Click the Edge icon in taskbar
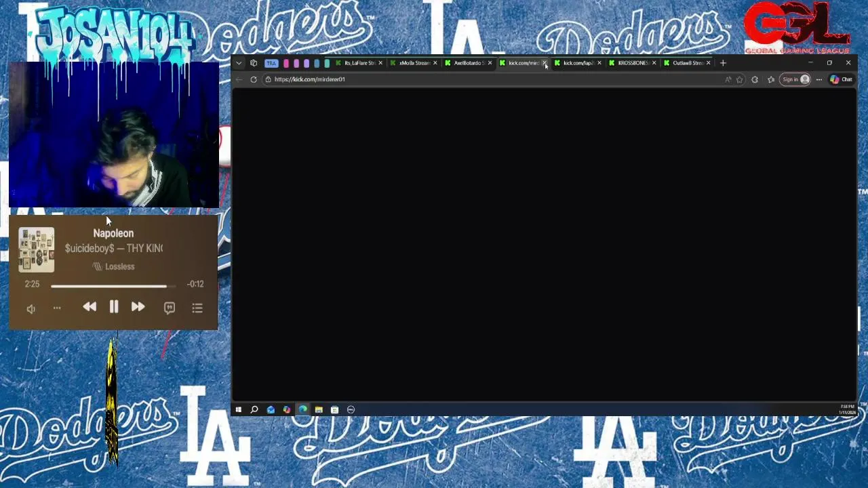The image size is (868, 488). pyautogui.click(x=302, y=409)
